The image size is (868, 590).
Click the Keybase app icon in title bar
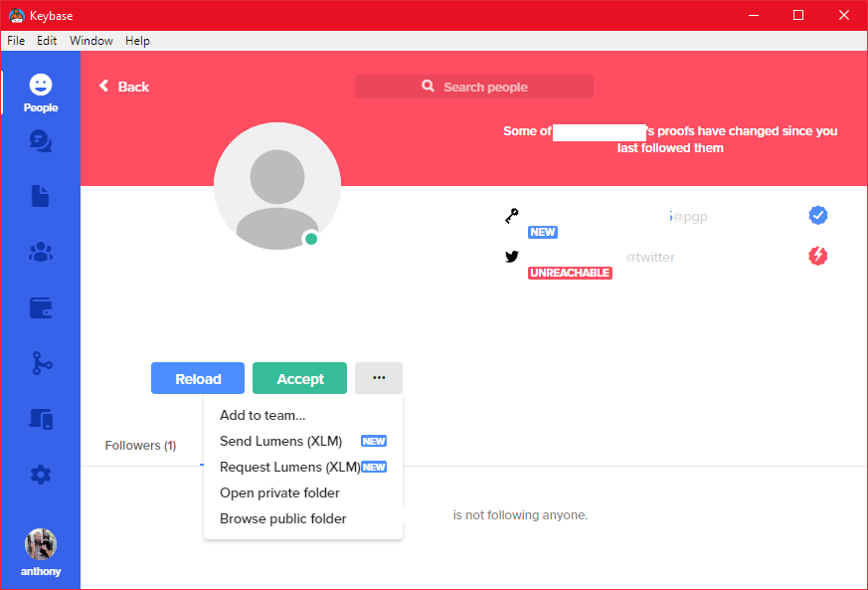17,16
